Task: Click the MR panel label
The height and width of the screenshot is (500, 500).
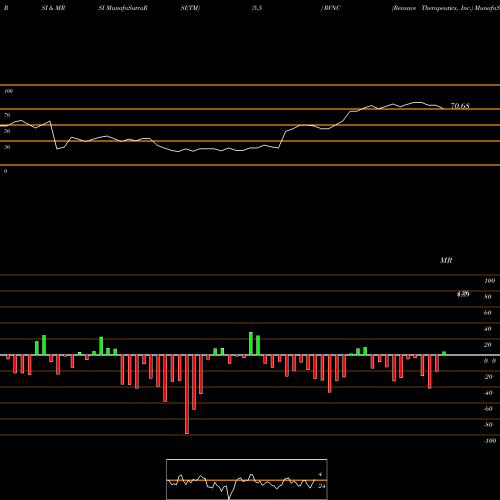Action: (x=446, y=260)
